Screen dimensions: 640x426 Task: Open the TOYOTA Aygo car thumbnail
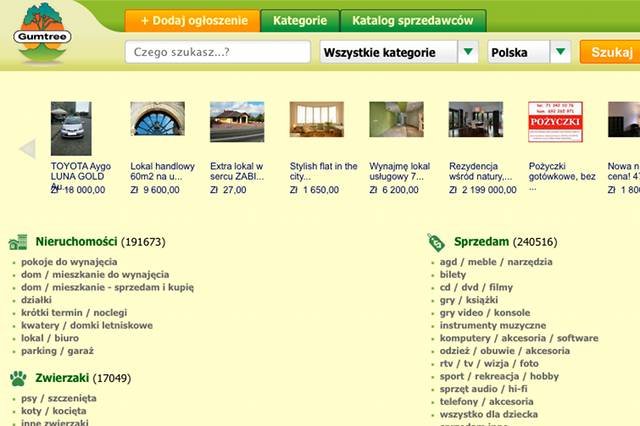click(71, 129)
